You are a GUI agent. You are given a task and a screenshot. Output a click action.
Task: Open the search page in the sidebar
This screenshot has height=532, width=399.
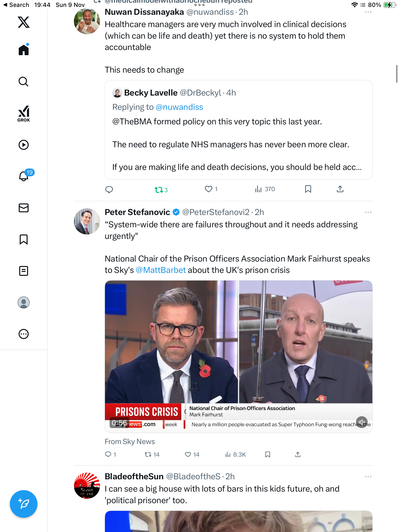24,82
